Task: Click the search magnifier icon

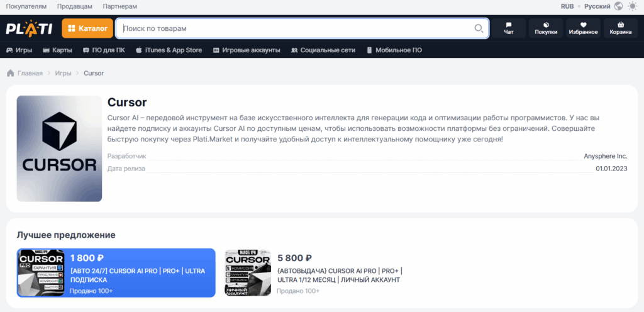Action: click(479, 28)
